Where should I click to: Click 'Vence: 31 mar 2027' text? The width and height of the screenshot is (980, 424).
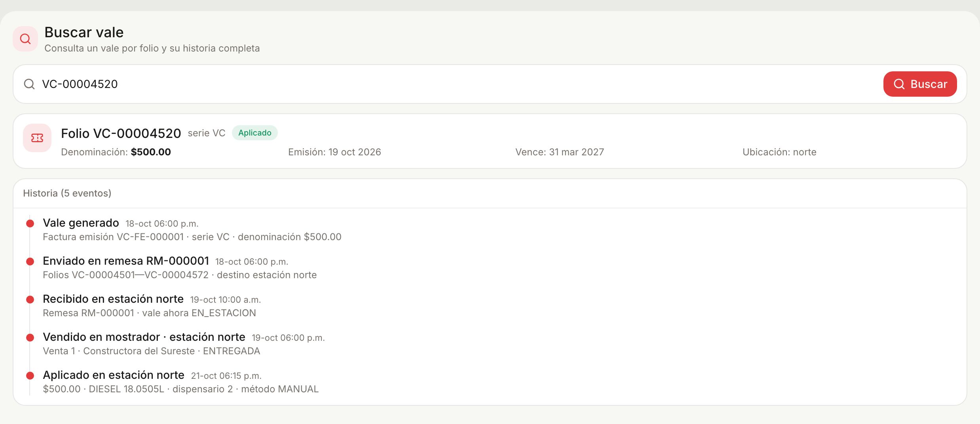point(560,152)
